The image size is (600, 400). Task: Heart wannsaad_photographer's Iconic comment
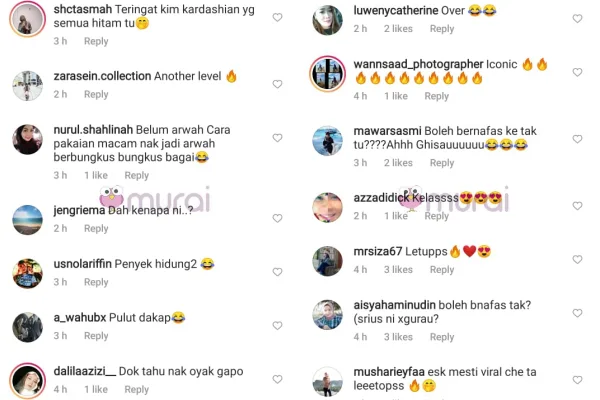pyautogui.click(x=577, y=72)
